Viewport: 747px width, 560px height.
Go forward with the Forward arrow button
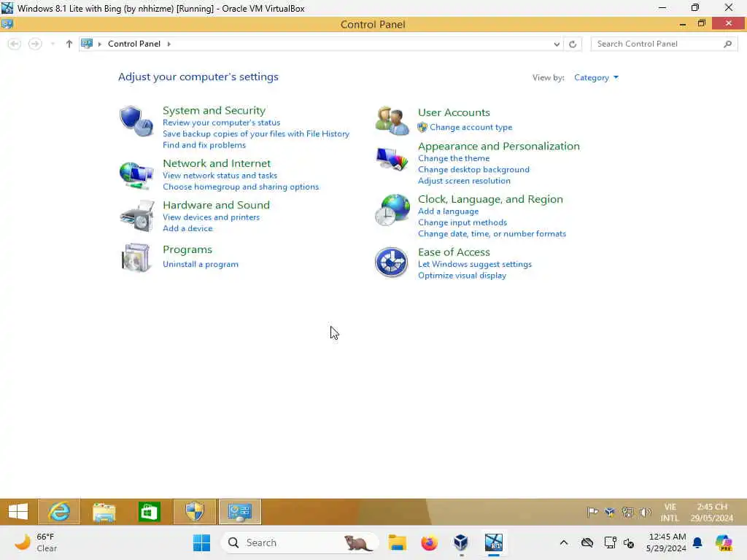click(35, 44)
